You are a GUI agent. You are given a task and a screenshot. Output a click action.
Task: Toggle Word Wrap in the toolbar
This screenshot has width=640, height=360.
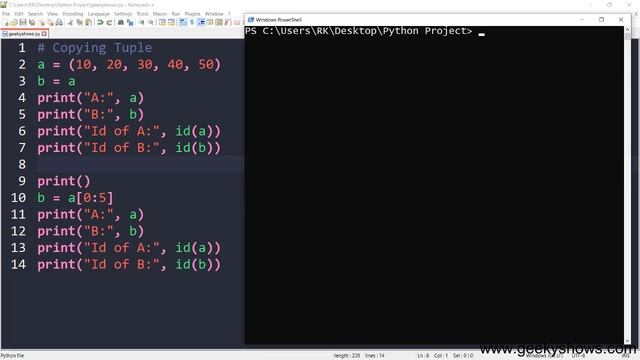tap(183, 22)
